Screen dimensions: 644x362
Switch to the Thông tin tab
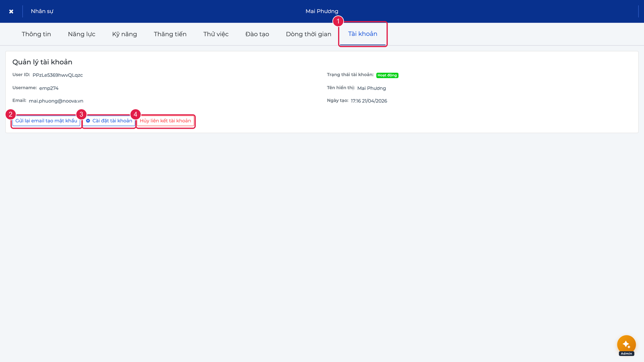point(36,34)
